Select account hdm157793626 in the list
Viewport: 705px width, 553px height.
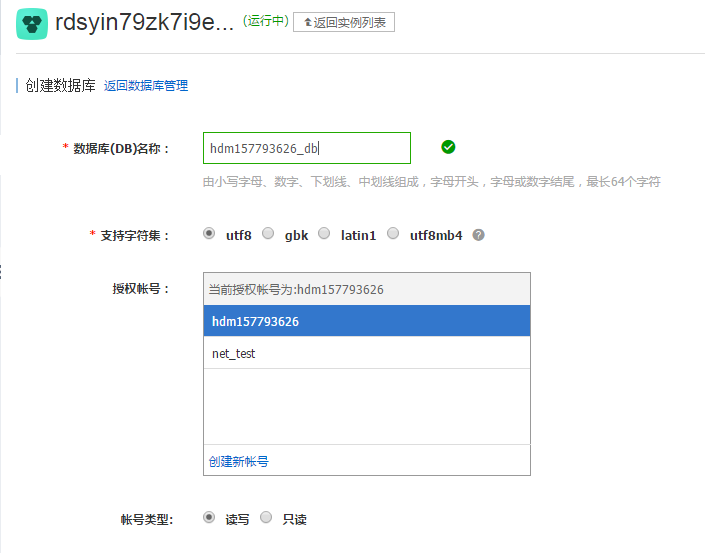366,321
